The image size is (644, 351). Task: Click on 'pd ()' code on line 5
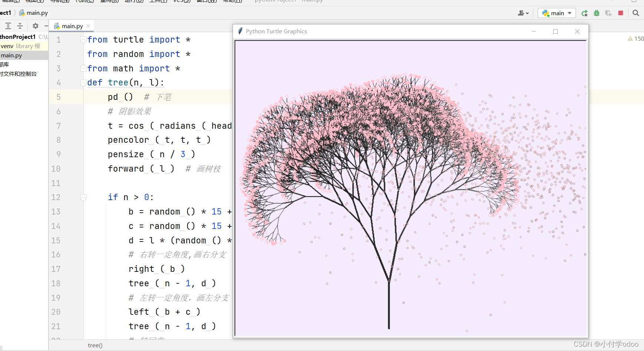pos(120,97)
